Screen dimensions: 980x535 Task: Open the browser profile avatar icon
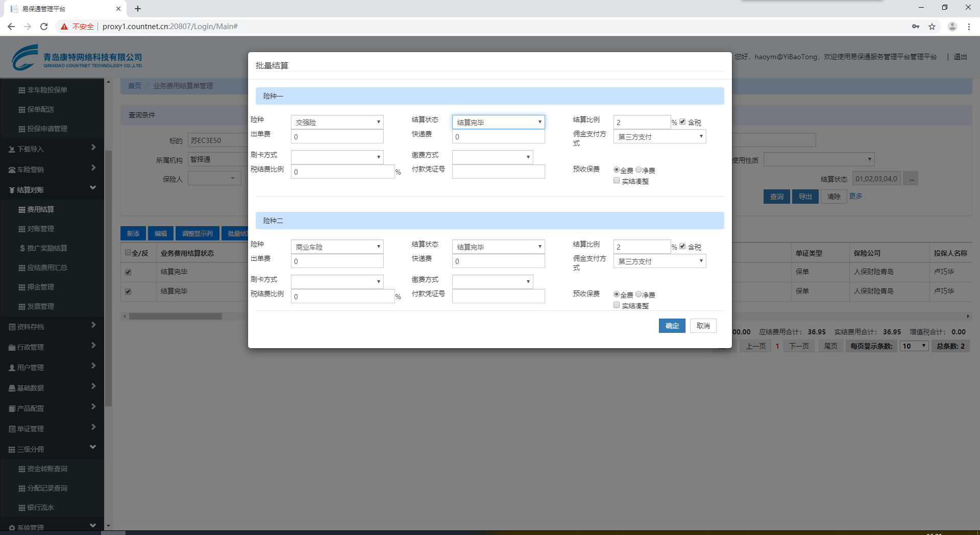952,27
